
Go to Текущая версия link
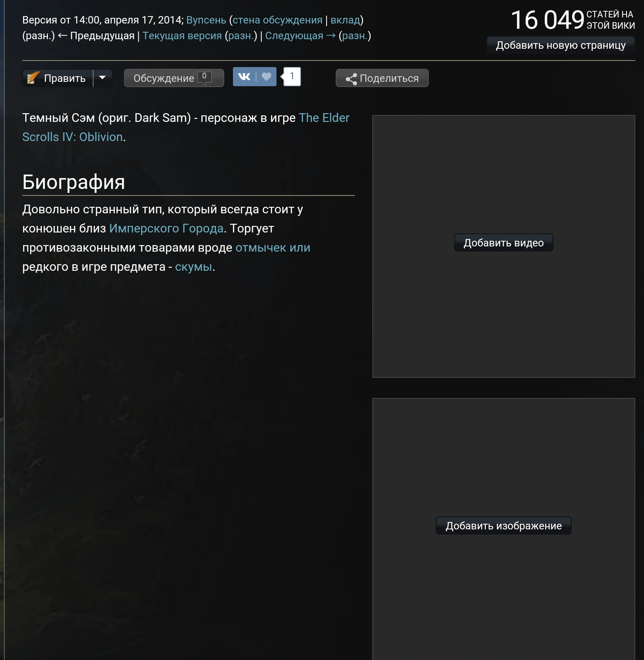tap(182, 36)
